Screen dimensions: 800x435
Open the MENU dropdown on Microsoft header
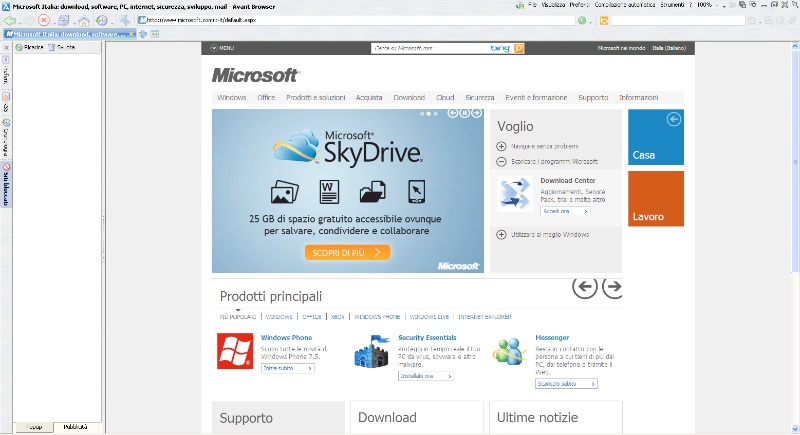click(222, 48)
